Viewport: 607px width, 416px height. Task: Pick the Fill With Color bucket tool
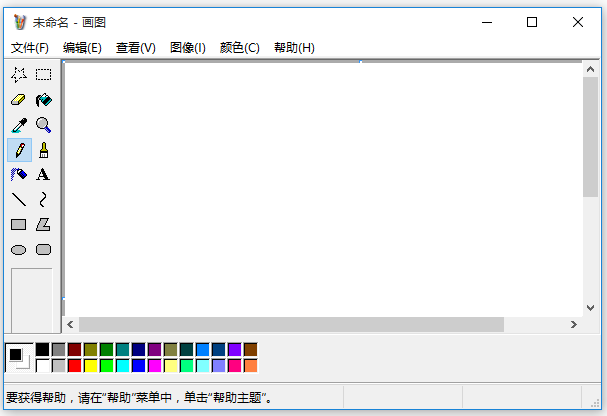[43, 100]
